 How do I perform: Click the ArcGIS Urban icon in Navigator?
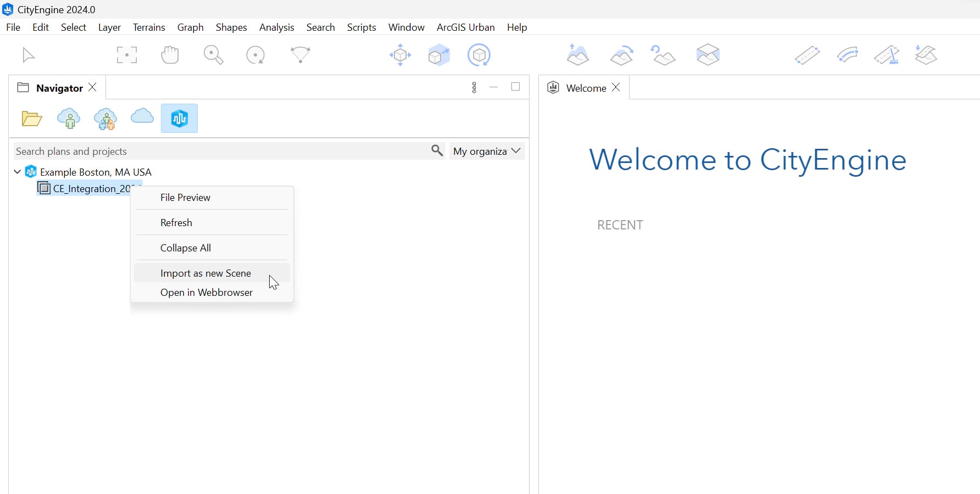[179, 118]
